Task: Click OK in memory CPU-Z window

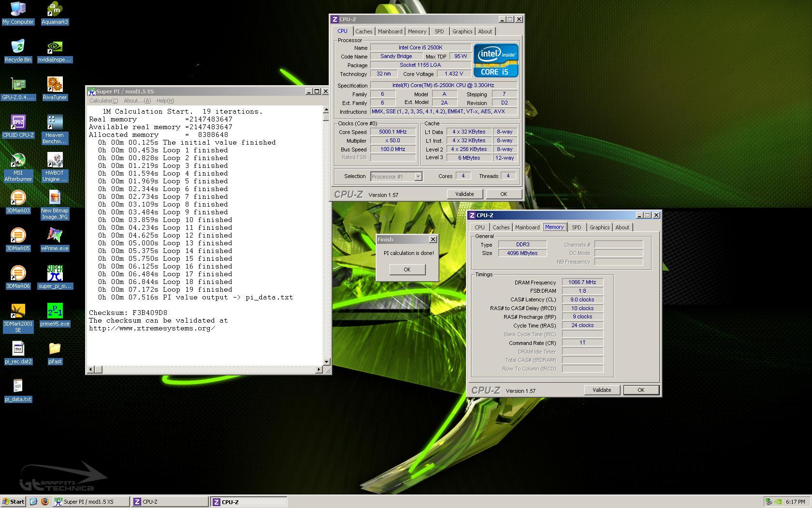Action: pos(641,390)
